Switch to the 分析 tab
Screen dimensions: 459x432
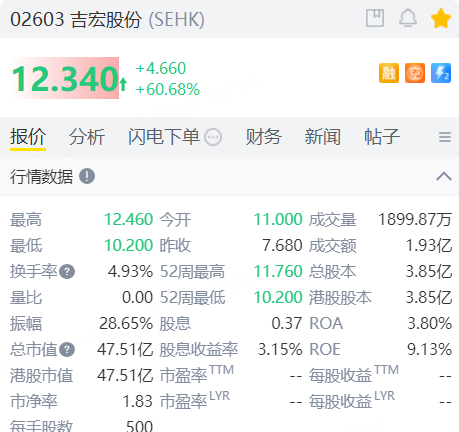coord(87,137)
